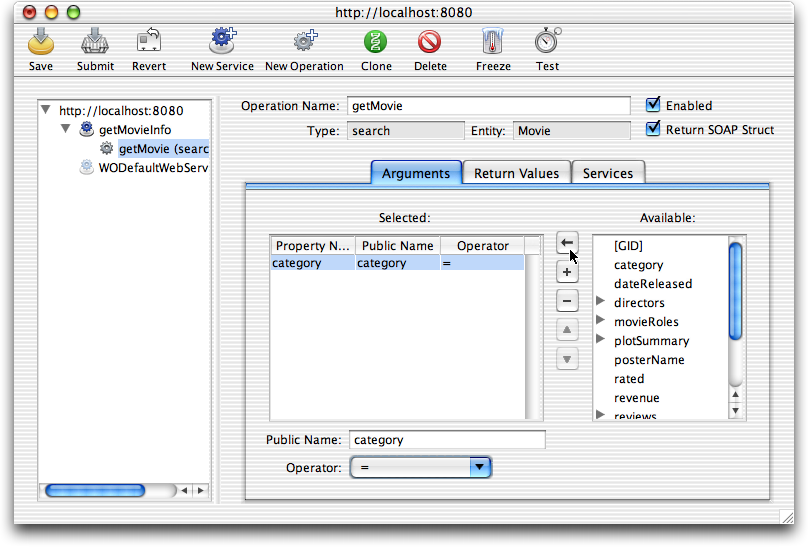The image size is (808, 547).
Task: Click the Test stopwatch icon
Action: (x=547, y=41)
